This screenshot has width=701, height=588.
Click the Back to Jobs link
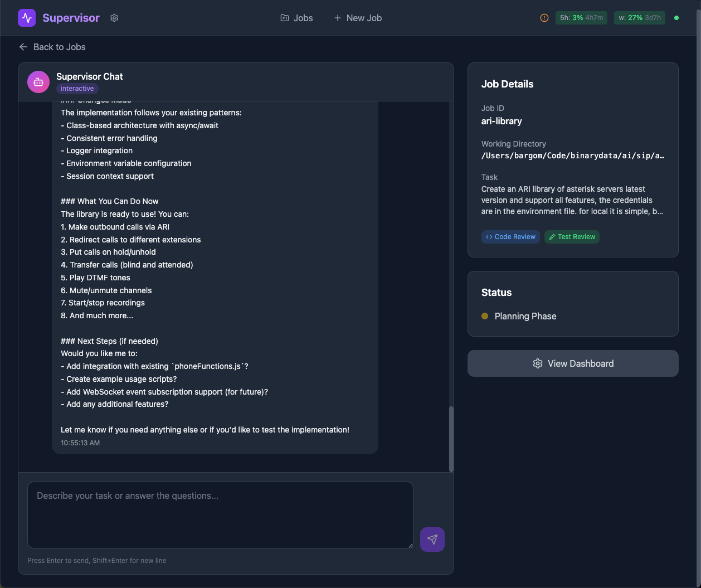click(x=59, y=47)
